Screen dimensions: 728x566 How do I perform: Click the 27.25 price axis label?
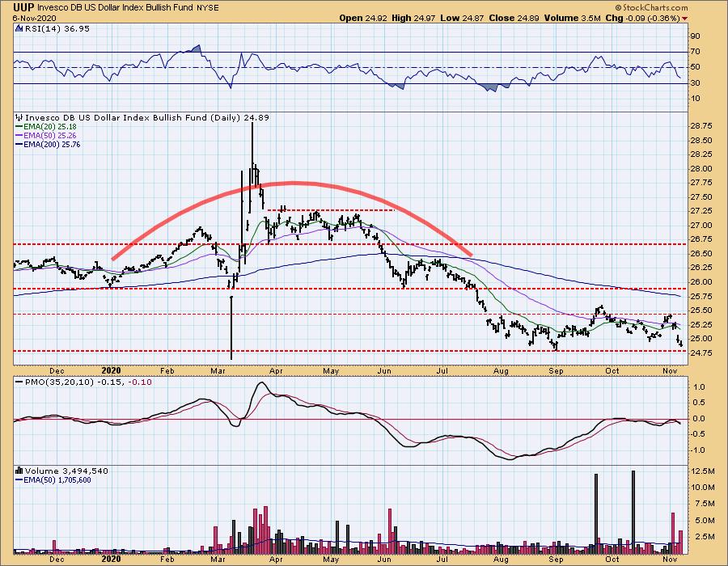702,211
